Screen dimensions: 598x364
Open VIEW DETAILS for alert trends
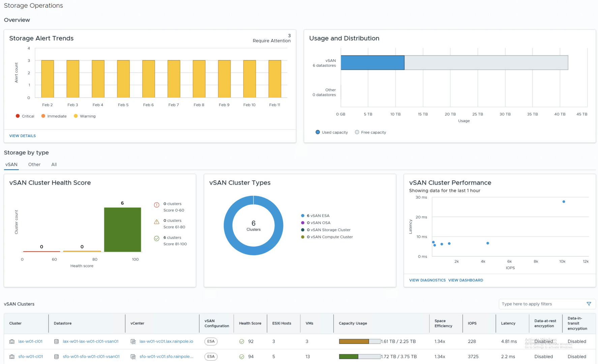[x=23, y=136]
